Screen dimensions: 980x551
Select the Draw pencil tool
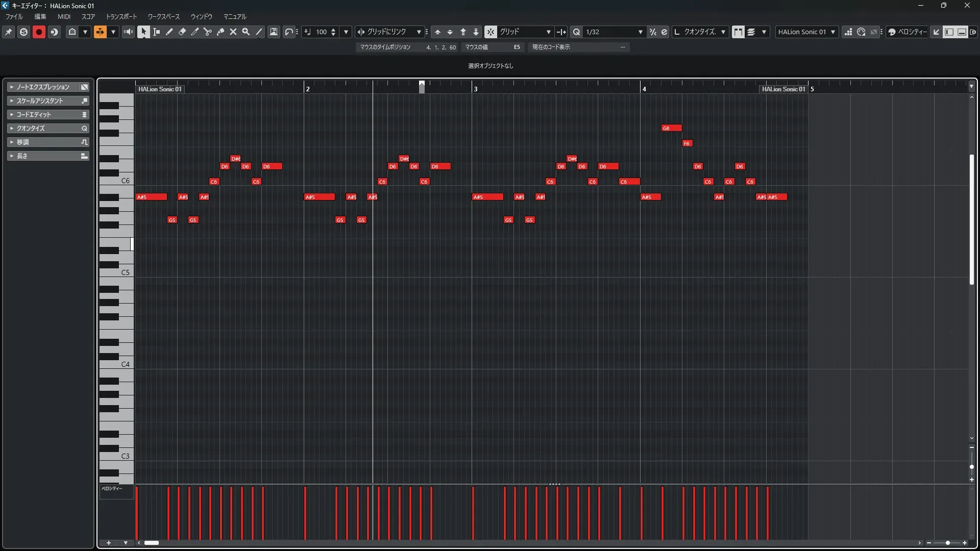pos(169,32)
